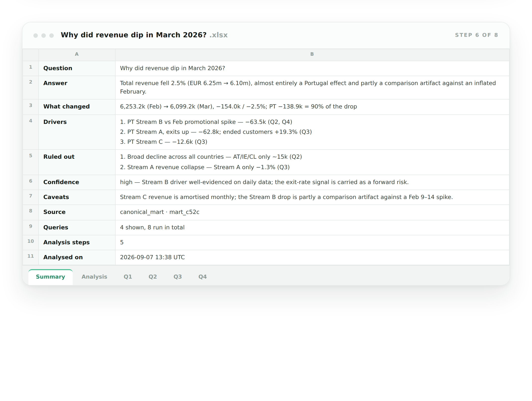Click driver line 'PT Stream A, exits up'
This screenshot has width=532, height=401.
click(x=216, y=132)
